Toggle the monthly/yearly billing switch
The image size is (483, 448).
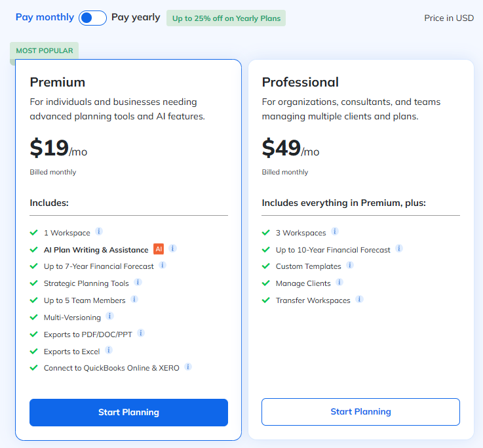[92, 18]
